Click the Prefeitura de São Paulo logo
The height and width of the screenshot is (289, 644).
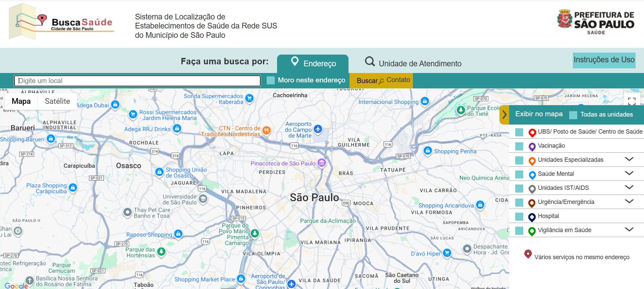(x=596, y=22)
